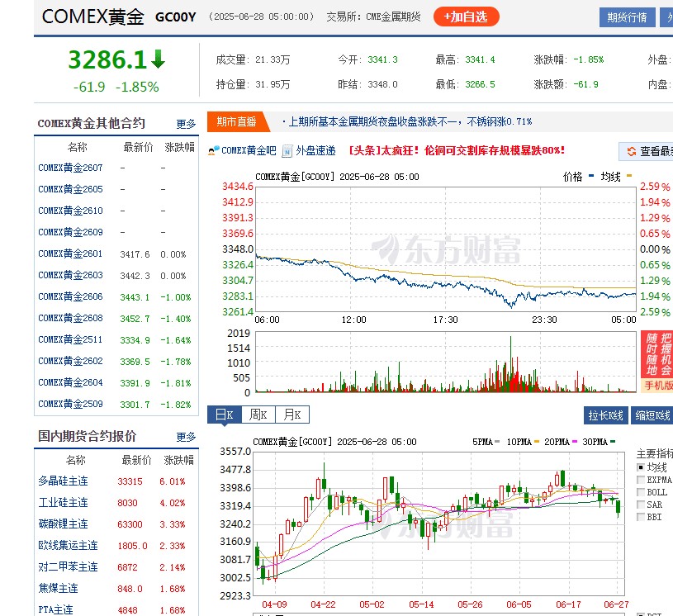Select the 均线 indicator option
Screen dimensions: 673x616
[x=641, y=467]
